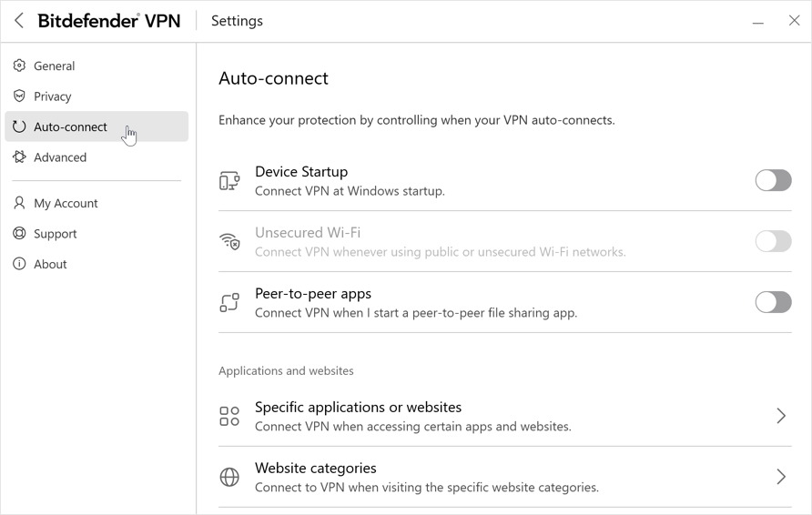Select Auto-connect in the sidebar
812x515 pixels.
point(96,126)
